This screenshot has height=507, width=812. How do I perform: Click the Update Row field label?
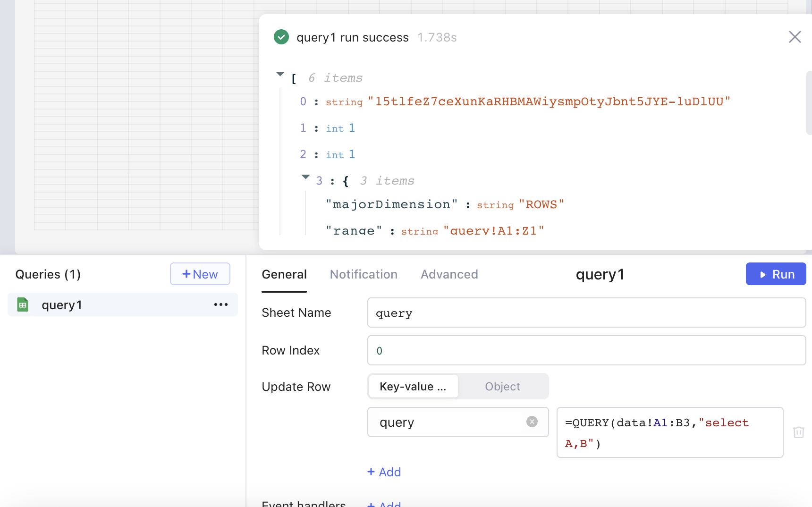pos(296,387)
